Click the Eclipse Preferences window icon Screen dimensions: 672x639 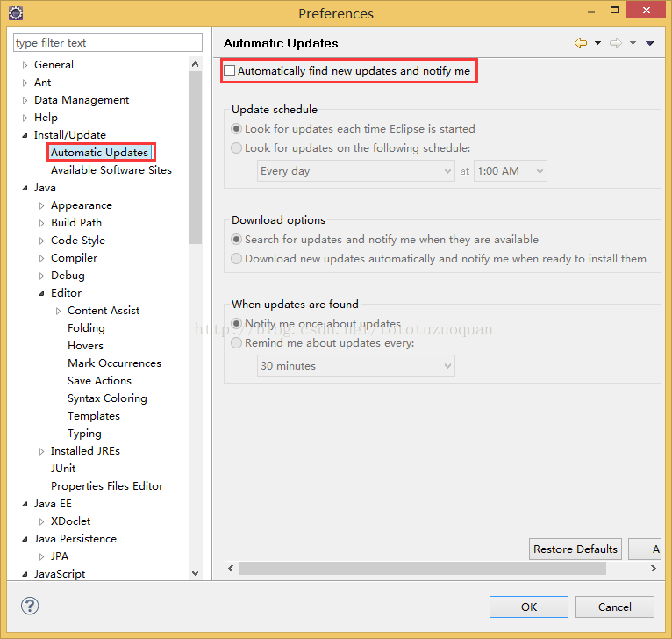16,13
